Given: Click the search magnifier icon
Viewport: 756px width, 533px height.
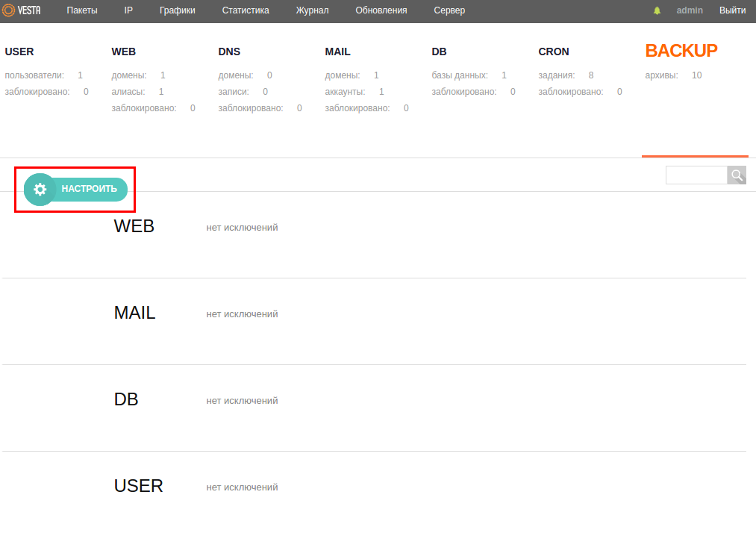Looking at the screenshot, I should (737, 175).
